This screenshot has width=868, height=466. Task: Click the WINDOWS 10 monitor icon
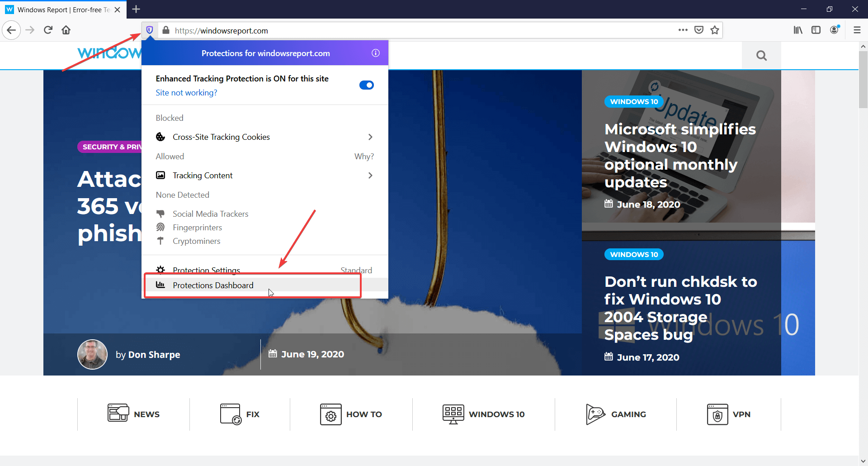(453, 414)
